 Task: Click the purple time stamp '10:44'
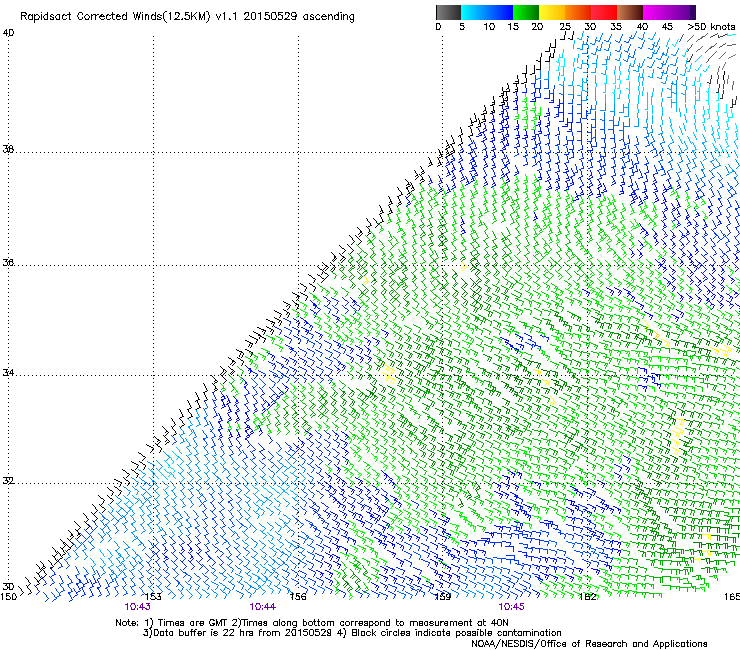(262, 607)
